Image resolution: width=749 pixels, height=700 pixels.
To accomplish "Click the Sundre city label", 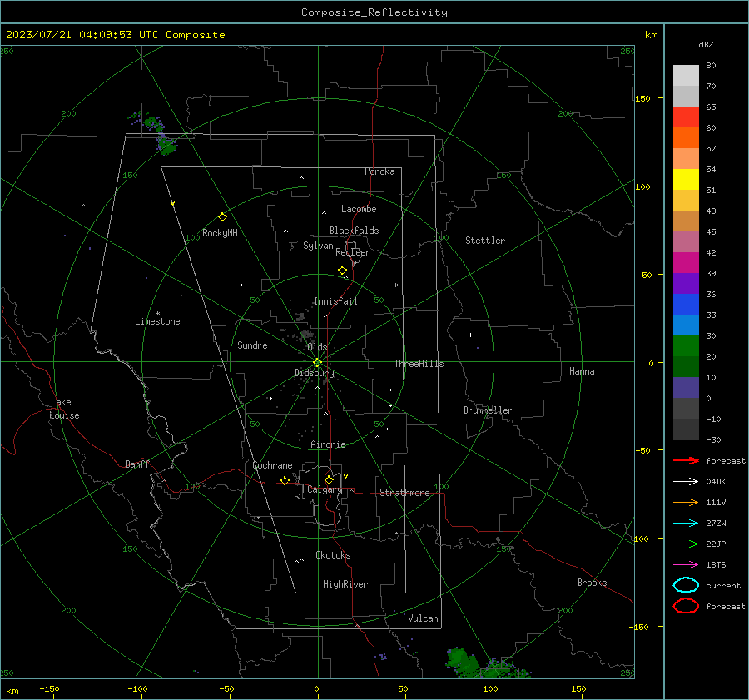I will click(x=252, y=345).
